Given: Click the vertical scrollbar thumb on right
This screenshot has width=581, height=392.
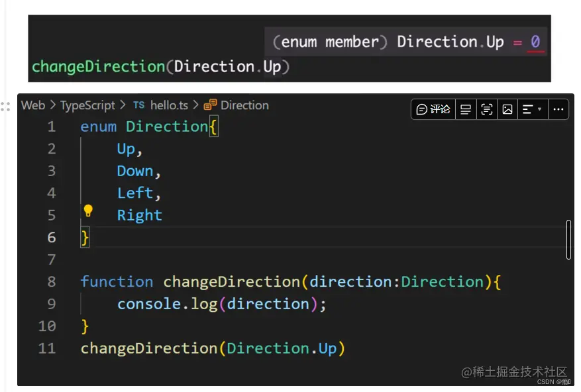Looking at the screenshot, I should (x=568, y=240).
